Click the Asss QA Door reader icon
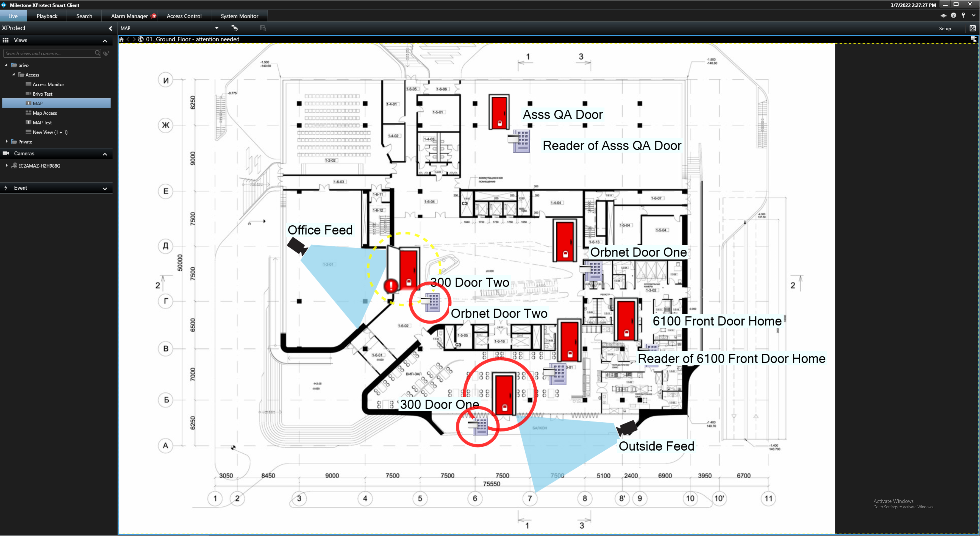 tap(519, 141)
